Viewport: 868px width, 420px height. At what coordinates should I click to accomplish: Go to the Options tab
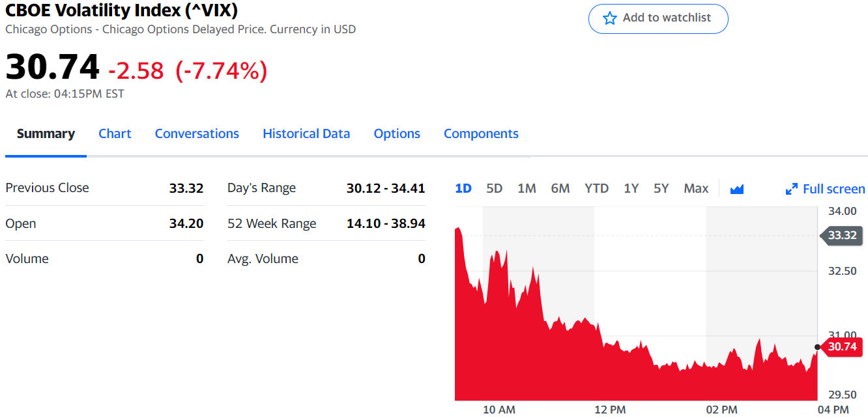click(x=397, y=133)
